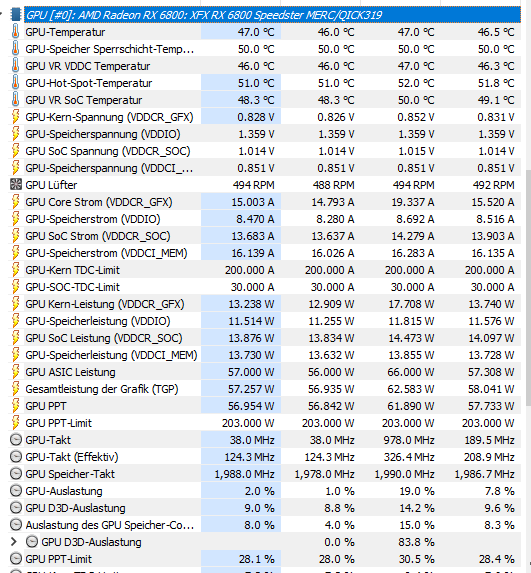Click GPU Speicher-Takt current 1,988.0 MHz

click(x=244, y=474)
